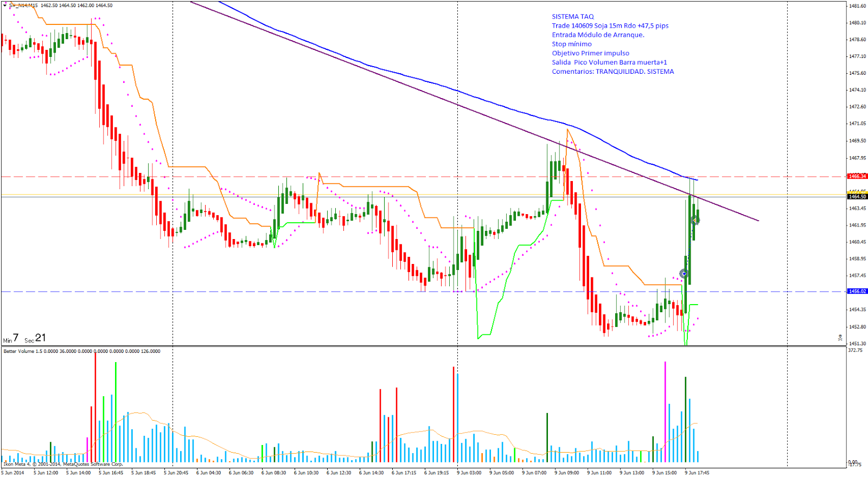This screenshot has height=477, width=868.
Task: Click the Min 7 Sec 21 candle timer
Action: (x=24, y=338)
